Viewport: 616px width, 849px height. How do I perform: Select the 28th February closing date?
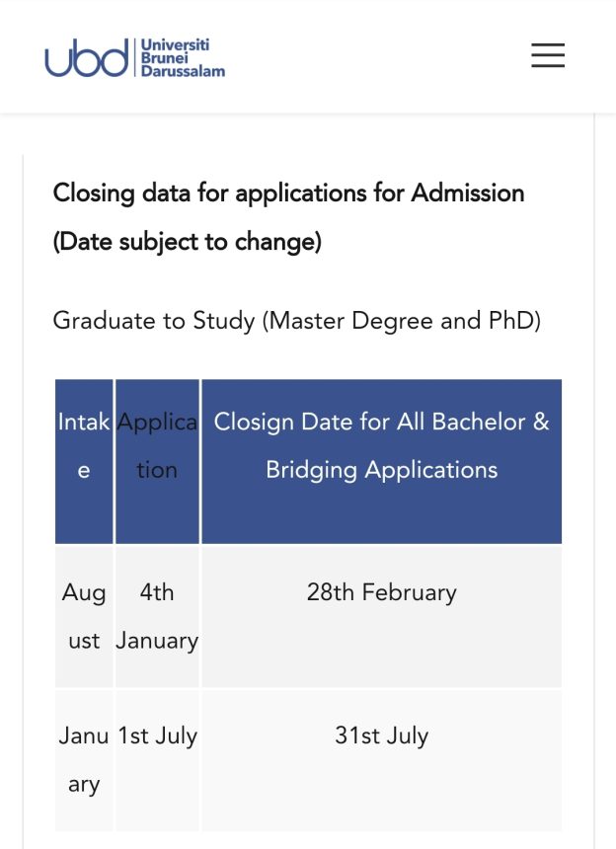(x=383, y=592)
